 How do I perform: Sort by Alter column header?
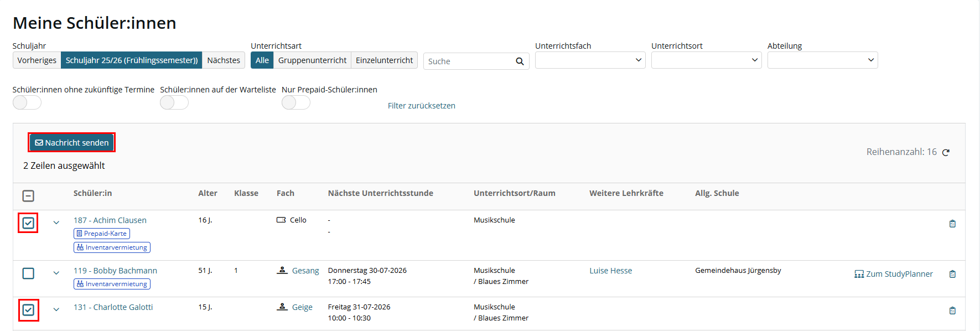(x=208, y=193)
